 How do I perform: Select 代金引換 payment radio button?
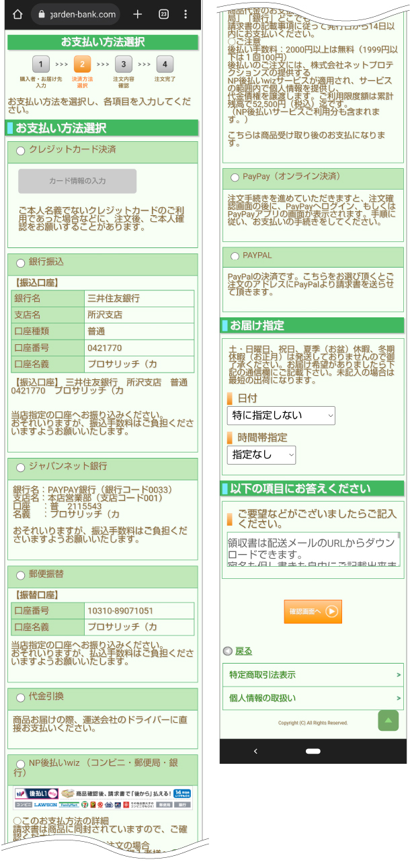(x=19, y=698)
